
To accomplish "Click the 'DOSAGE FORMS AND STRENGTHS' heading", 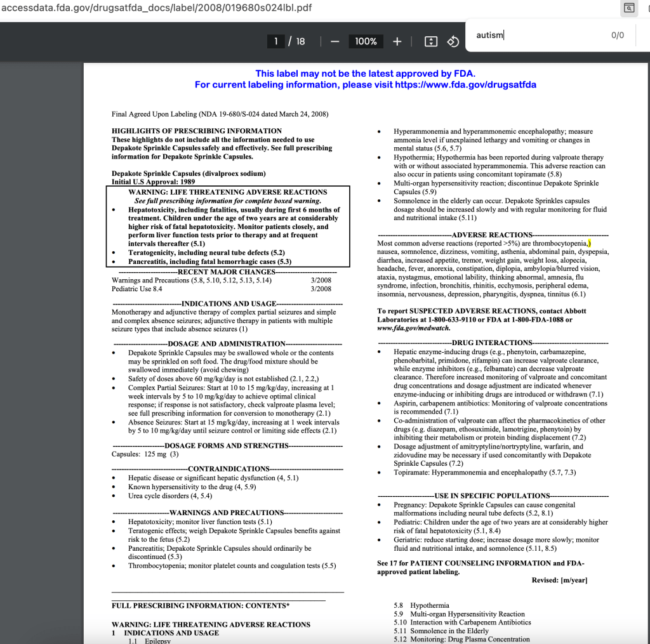I will pos(227,445).
